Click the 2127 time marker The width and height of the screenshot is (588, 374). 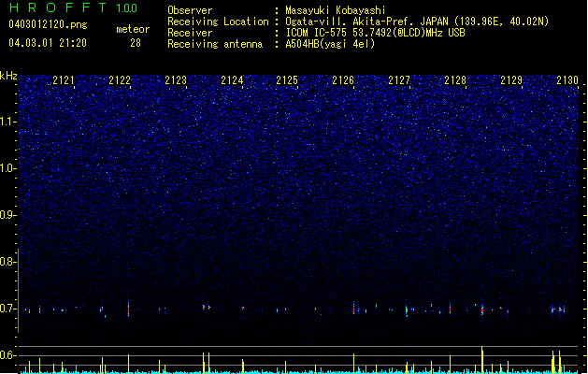coord(399,80)
